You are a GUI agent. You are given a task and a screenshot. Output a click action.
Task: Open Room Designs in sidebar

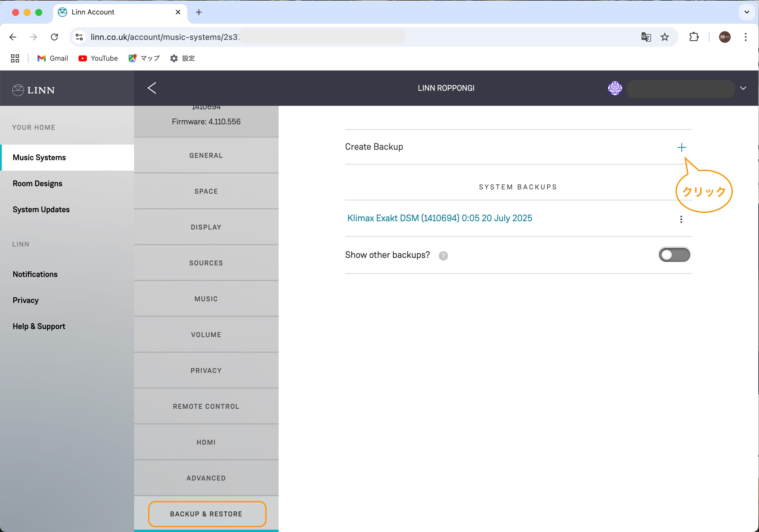(37, 184)
